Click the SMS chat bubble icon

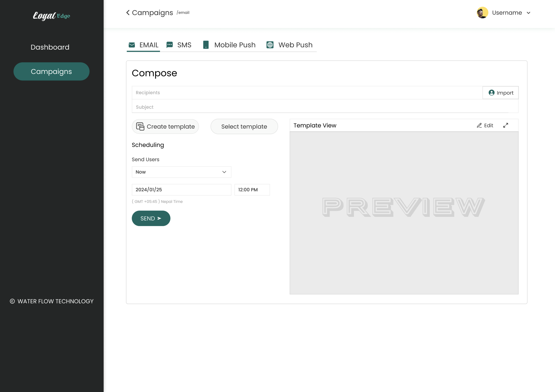(170, 45)
